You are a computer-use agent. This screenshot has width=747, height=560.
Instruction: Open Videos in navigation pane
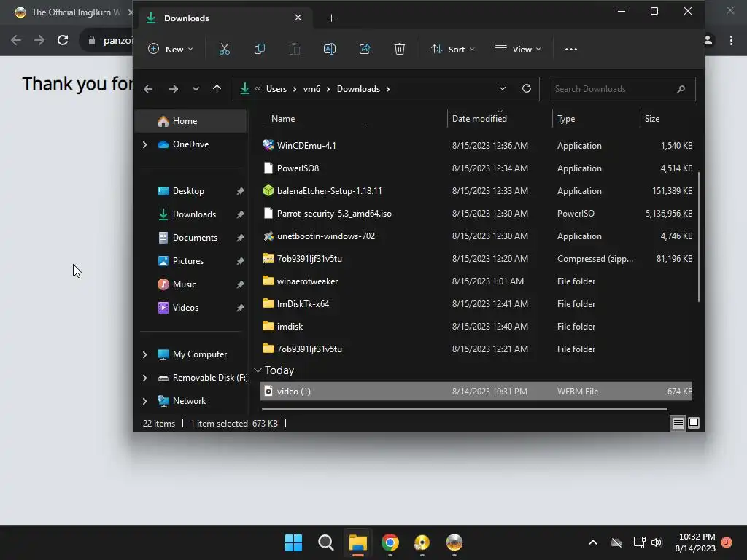click(185, 308)
